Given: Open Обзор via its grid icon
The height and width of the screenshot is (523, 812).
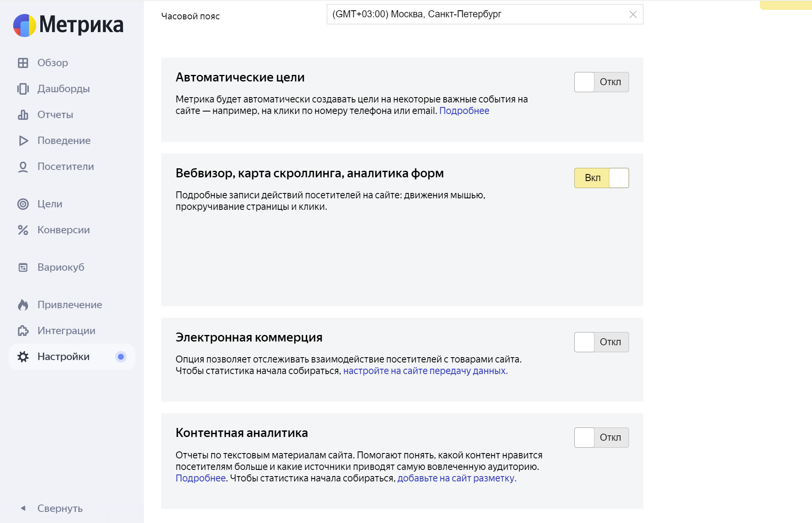Looking at the screenshot, I should [x=23, y=63].
